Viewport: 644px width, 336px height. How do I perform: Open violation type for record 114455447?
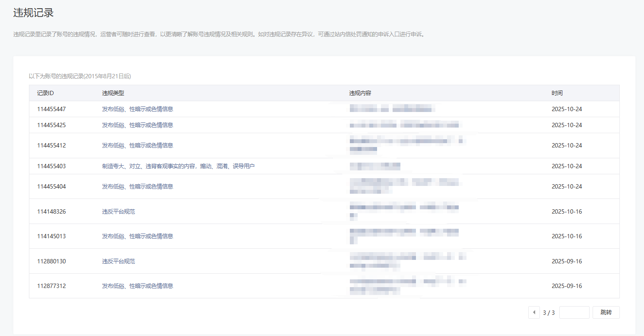[137, 109]
